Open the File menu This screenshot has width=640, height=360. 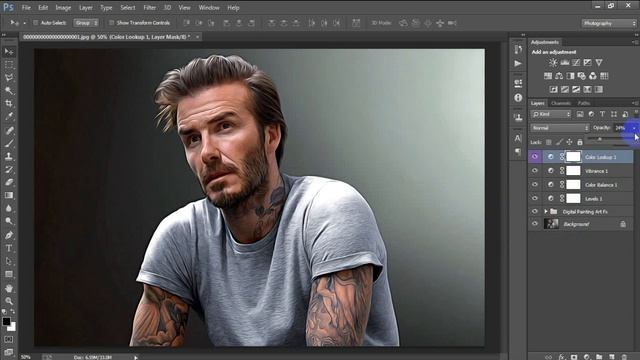(x=26, y=7)
